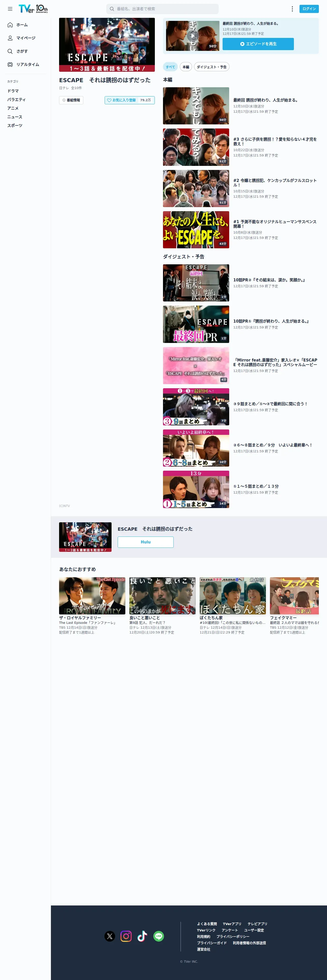The height and width of the screenshot is (980, 327).
Task: Open ①1〜5話まとめ／13分 title
Action: tap(256, 486)
